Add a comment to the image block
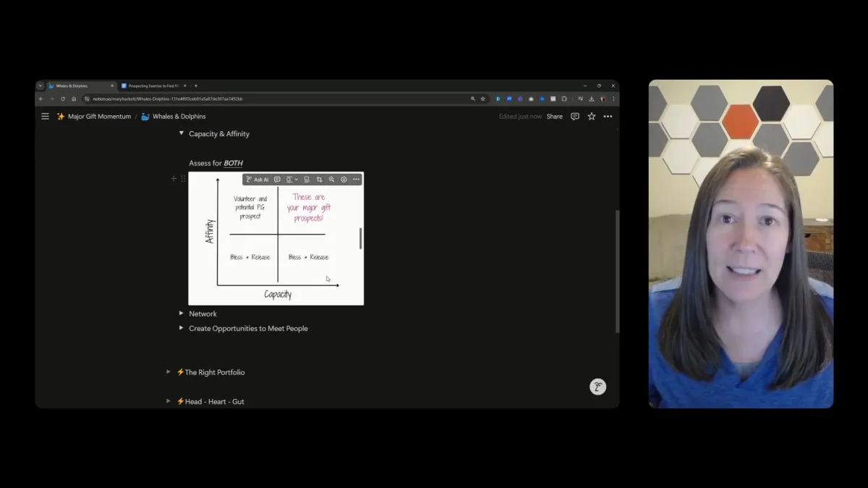868x488 pixels. (x=277, y=180)
